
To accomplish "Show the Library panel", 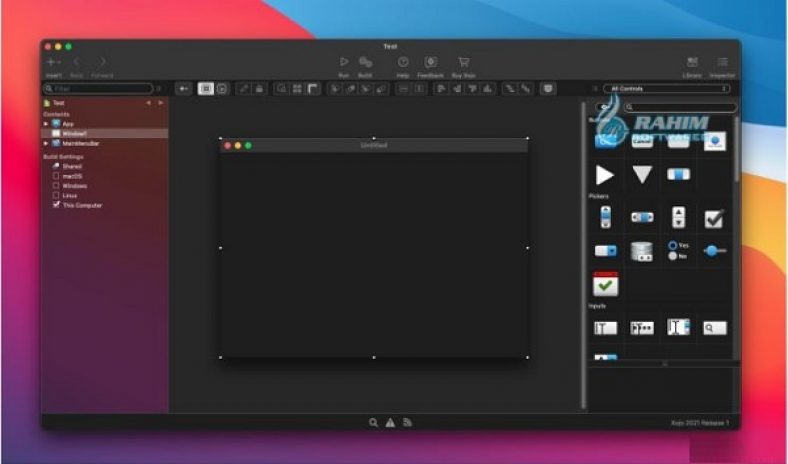I will [x=692, y=66].
